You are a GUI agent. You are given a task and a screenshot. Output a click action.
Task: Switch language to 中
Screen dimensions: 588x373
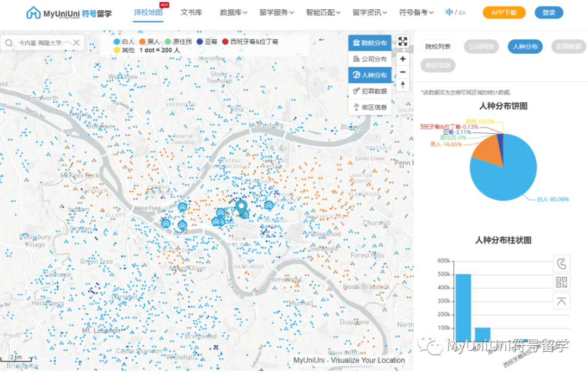[449, 12]
